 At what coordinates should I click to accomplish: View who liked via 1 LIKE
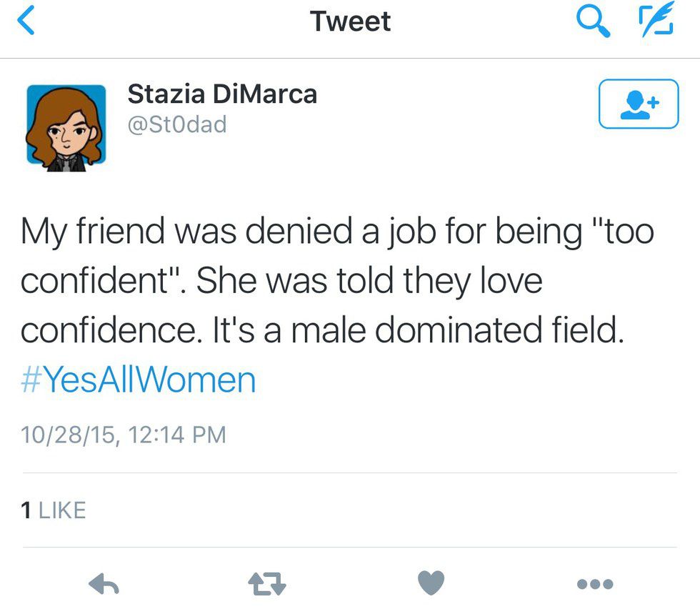(53, 510)
